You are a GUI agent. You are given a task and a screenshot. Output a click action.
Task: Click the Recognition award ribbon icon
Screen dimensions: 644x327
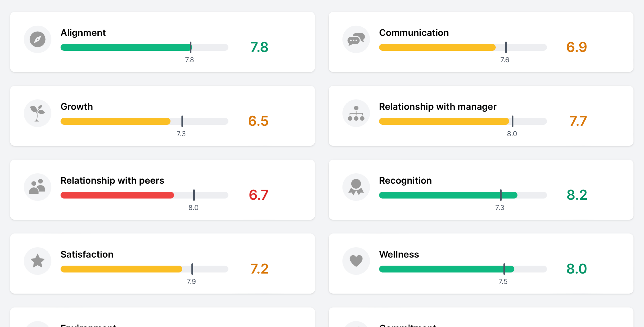[356, 187]
